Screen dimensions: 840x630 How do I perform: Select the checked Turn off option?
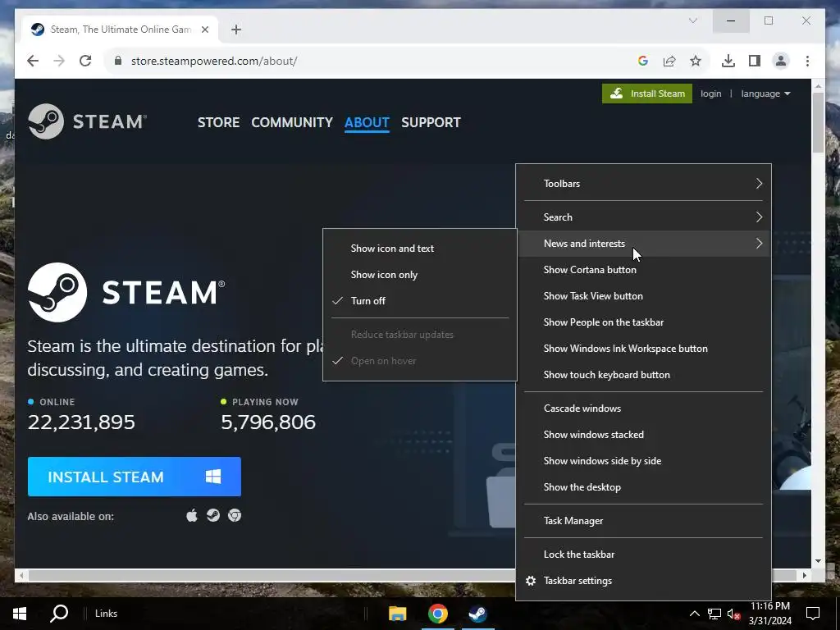(x=420, y=300)
